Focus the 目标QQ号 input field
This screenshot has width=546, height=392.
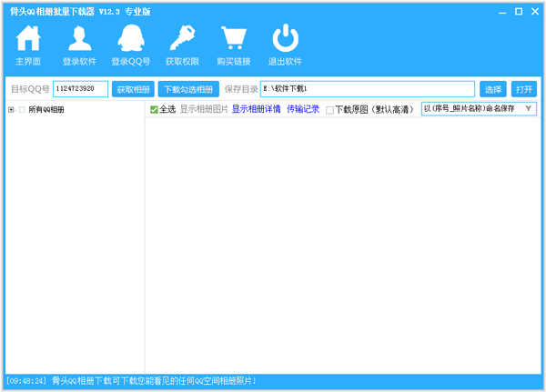point(80,89)
